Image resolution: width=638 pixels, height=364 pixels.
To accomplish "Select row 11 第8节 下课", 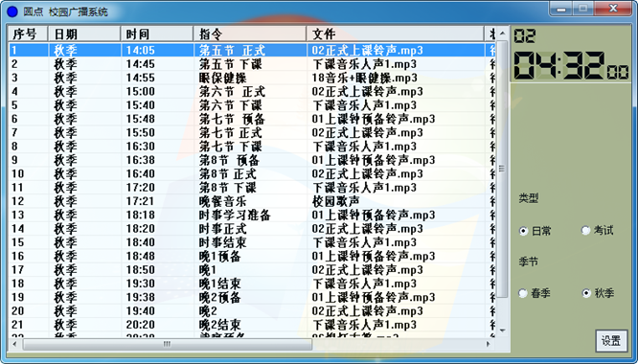I will [x=252, y=188].
